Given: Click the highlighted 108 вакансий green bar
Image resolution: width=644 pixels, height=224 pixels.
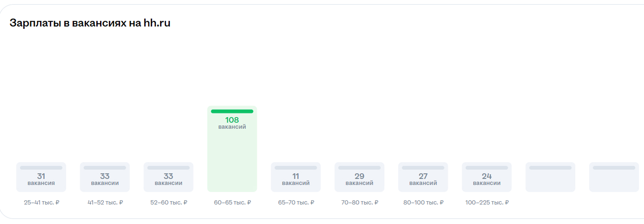Looking at the screenshot, I should tap(232, 149).
